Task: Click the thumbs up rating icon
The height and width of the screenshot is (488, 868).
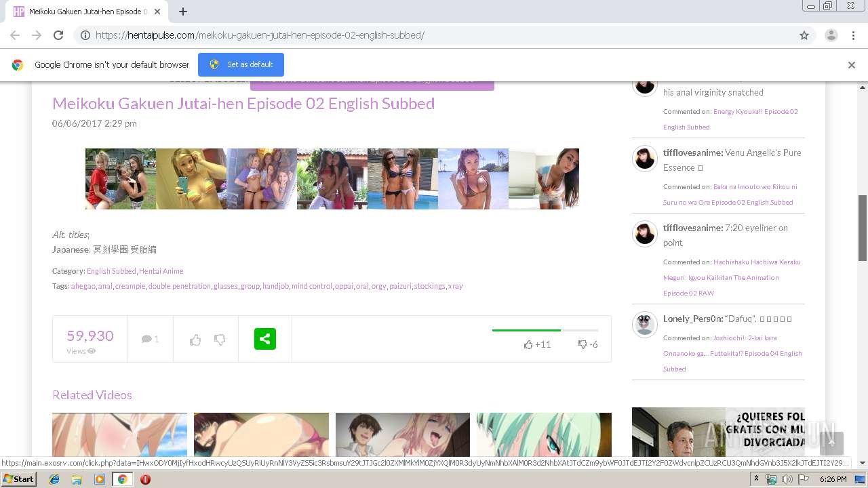Action: (195, 340)
